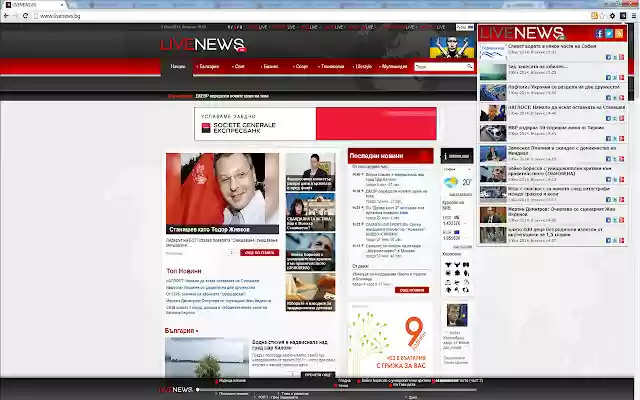This screenshot has height=400, width=640.
Task: Open the 'Мартин Димитров' story in popup
Action: click(x=561, y=211)
